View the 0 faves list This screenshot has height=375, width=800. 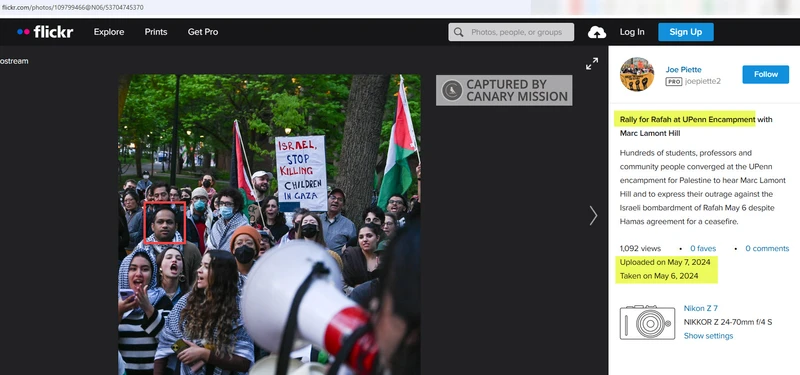pyautogui.click(x=703, y=248)
